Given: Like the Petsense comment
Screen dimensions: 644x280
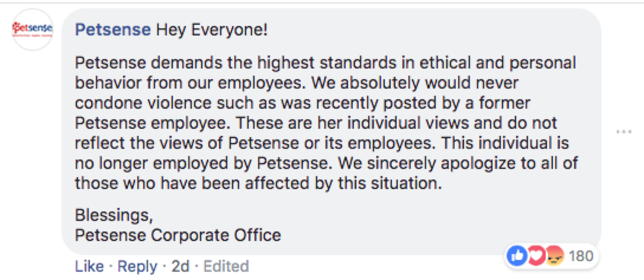Looking at the screenshot, I should [x=89, y=267].
